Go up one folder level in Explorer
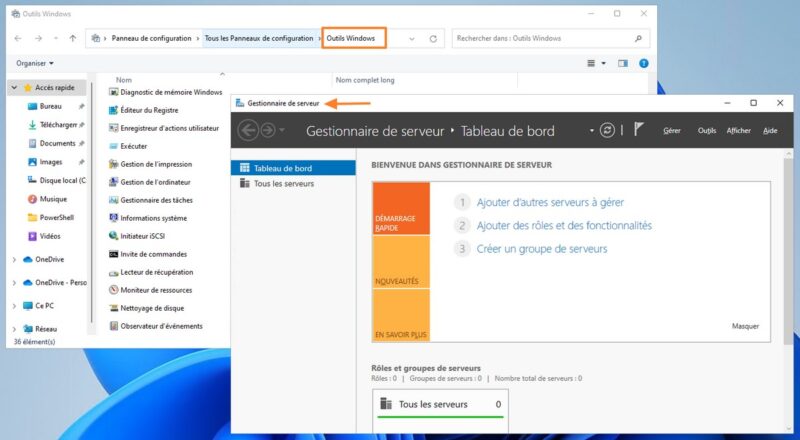The width and height of the screenshot is (800, 440). click(73, 38)
